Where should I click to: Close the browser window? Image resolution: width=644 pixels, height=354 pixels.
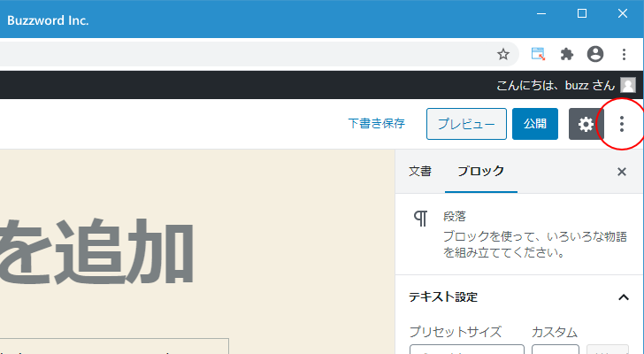[x=623, y=13]
